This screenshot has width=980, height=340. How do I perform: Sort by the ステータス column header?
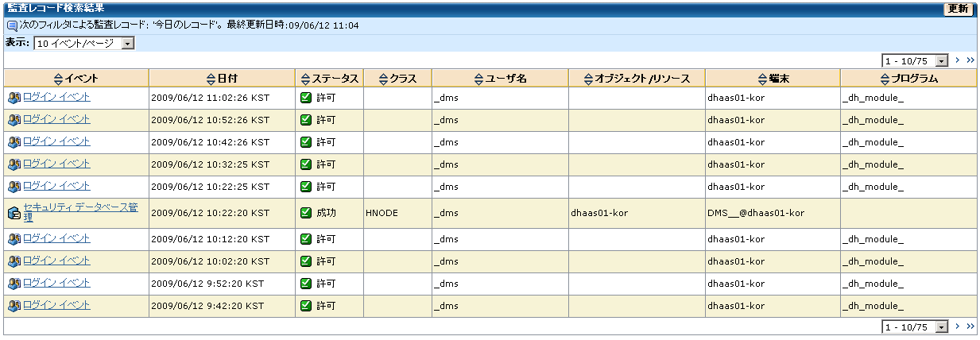pyautogui.click(x=330, y=78)
